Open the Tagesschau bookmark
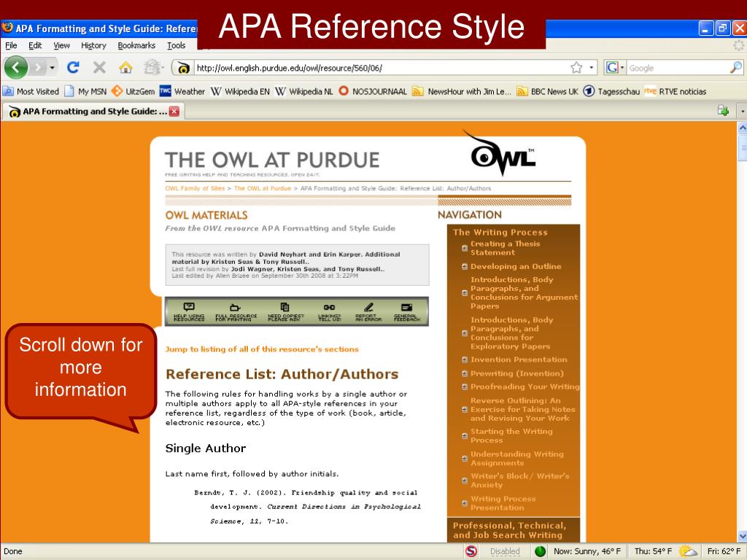This screenshot has height=560, width=747. pyautogui.click(x=612, y=91)
